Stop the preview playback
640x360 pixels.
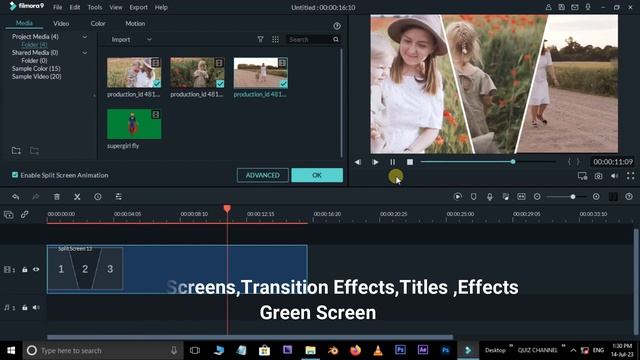[410, 162]
